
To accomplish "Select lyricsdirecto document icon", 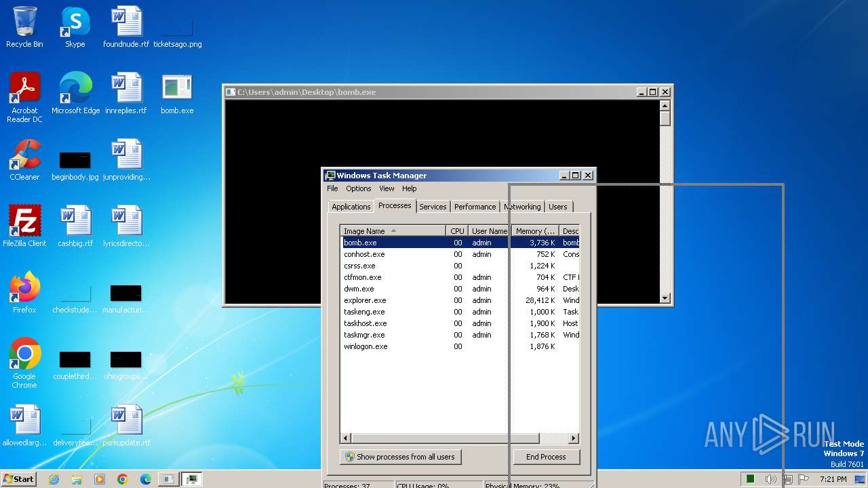I will (x=126, y=226).
